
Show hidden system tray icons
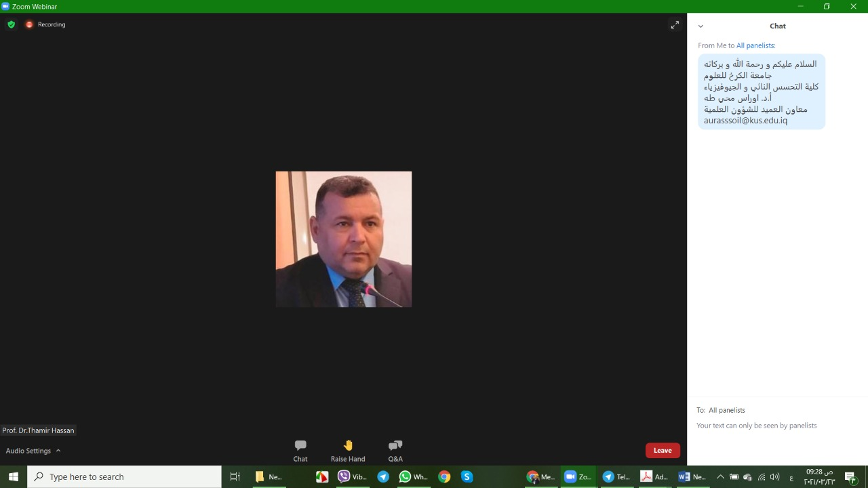click(x=720, y=477)
